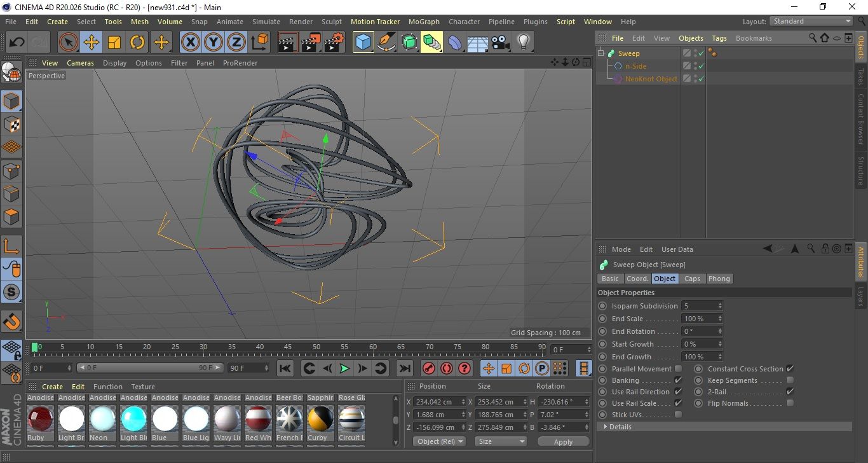Toggle Z axis lock
The height and width of the screenshot is (463, 868).
point(236,43)
